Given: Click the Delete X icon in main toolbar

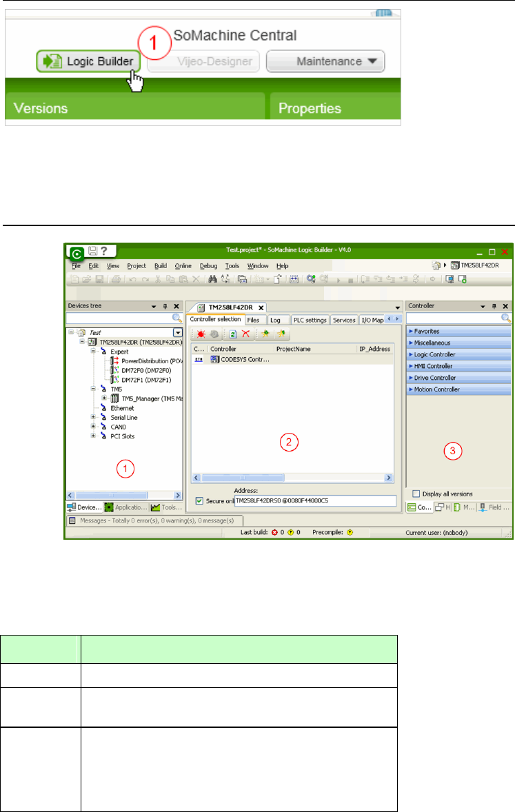Looking at the screenshot, I should click(x=195, y=279).
